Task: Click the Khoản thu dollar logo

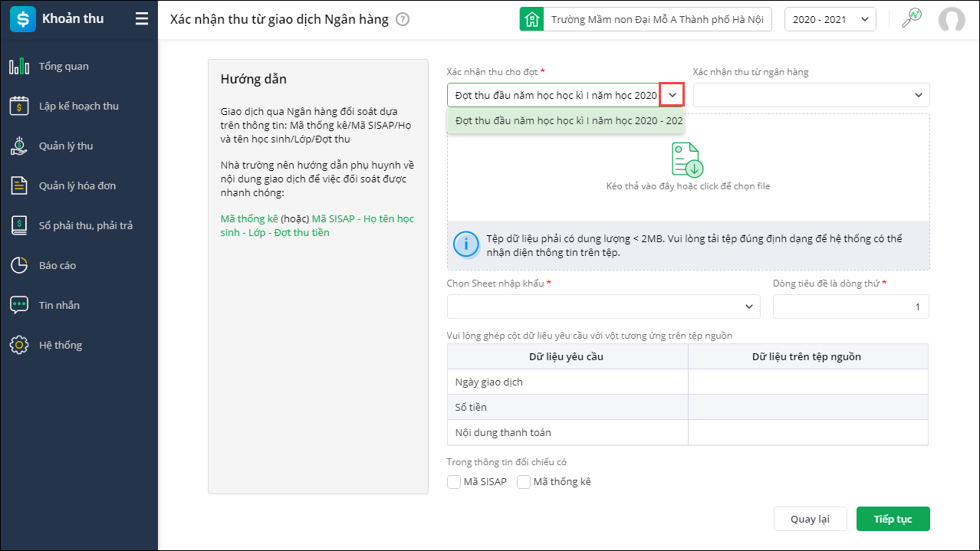Action: tap(22, 19)
